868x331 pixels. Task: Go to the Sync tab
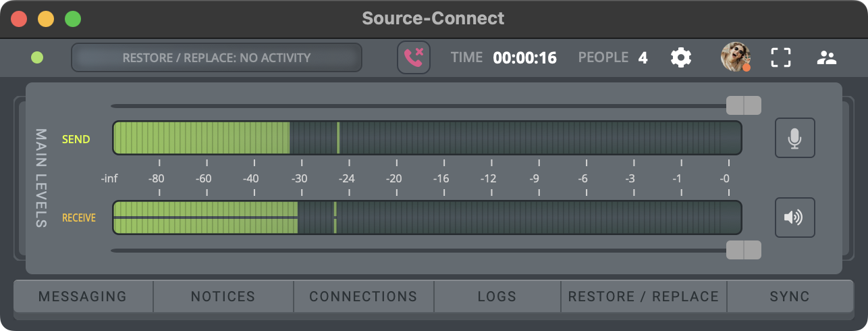[x=790, y=297]
